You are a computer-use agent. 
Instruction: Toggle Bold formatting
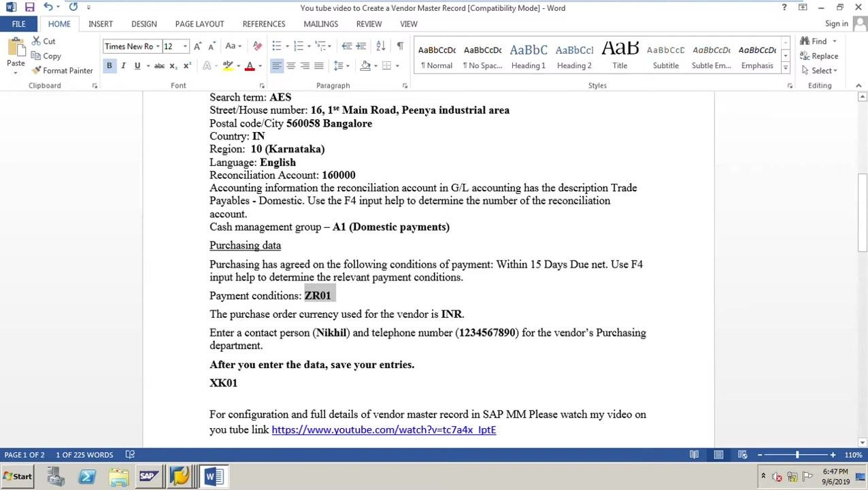click(x=109, y=65)
